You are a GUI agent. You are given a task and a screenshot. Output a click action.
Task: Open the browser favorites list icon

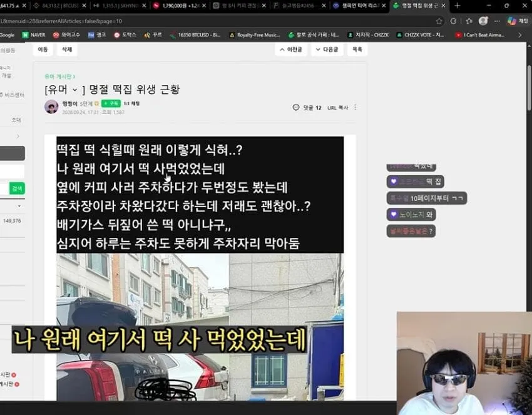[469, 21]
